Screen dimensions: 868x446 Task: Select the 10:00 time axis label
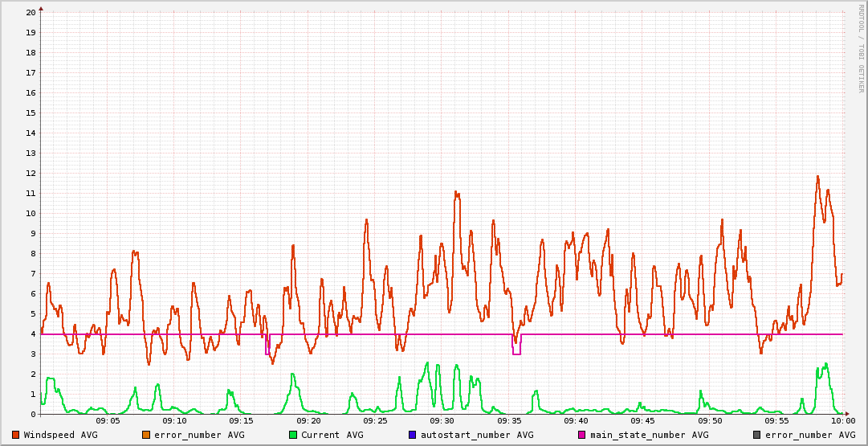pyautogui.click(x=842, y=420)
